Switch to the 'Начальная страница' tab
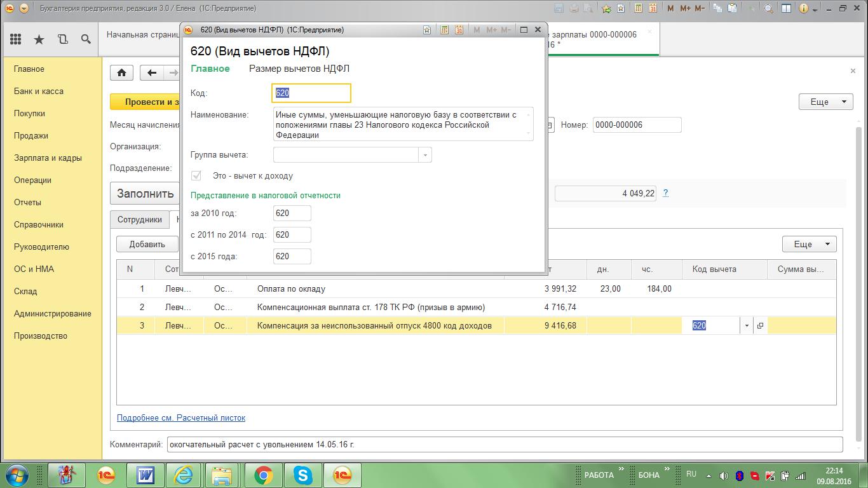The image size is (868, 488). (x=144, y=34)
